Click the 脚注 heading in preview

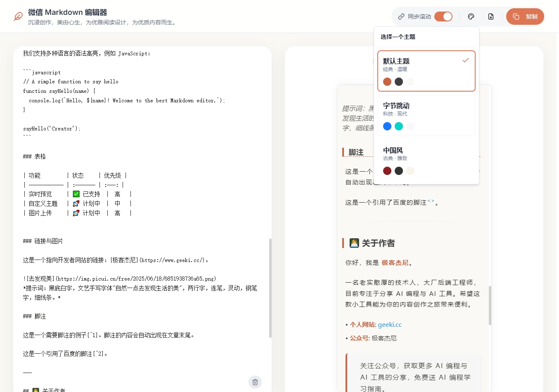point(356,152)
